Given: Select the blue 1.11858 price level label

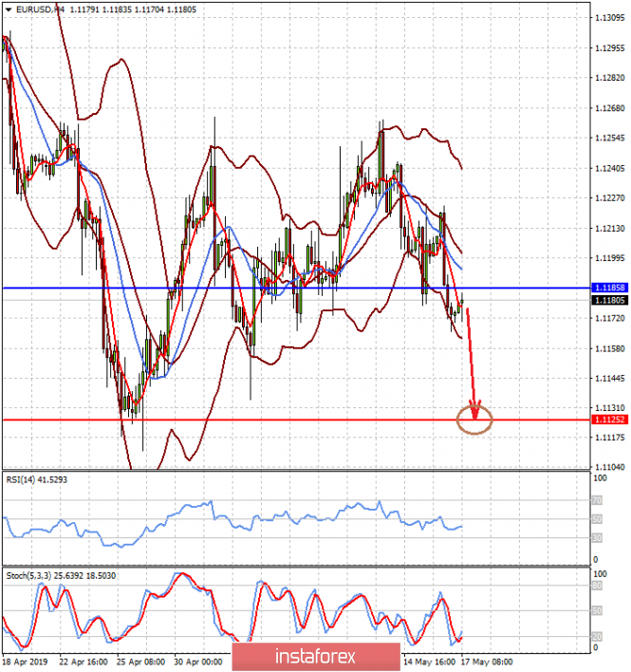Looking at the screenshot, I should [609, 288].
